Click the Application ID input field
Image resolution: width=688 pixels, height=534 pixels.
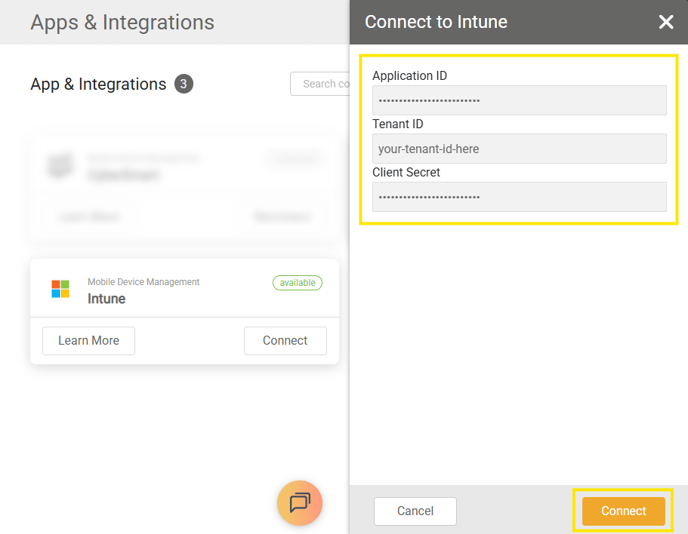coord(519,100)
